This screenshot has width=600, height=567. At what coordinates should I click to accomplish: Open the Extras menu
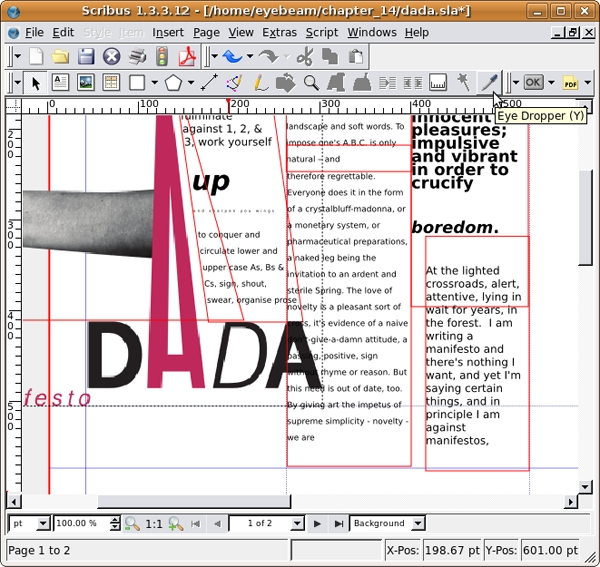click(279, 32)
